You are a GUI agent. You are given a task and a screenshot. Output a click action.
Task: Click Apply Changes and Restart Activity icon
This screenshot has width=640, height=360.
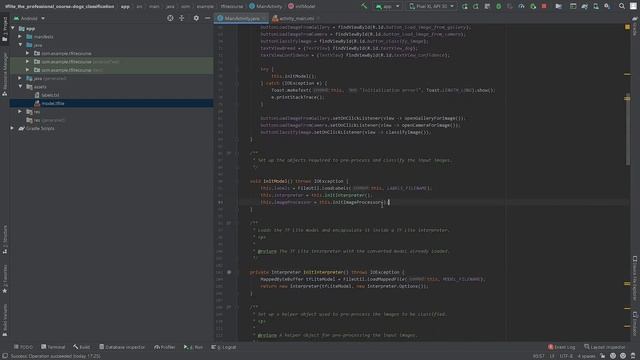465,7
